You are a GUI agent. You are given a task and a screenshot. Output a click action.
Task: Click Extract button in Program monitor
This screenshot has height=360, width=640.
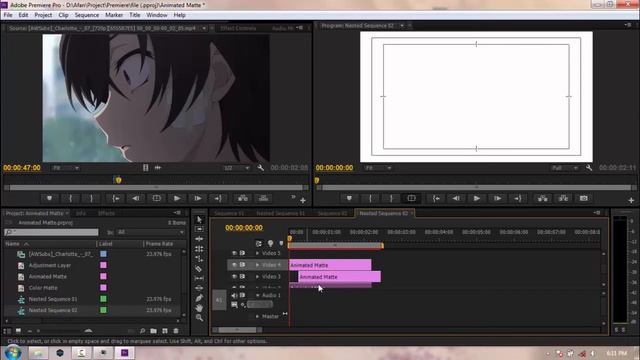point(563,198)
